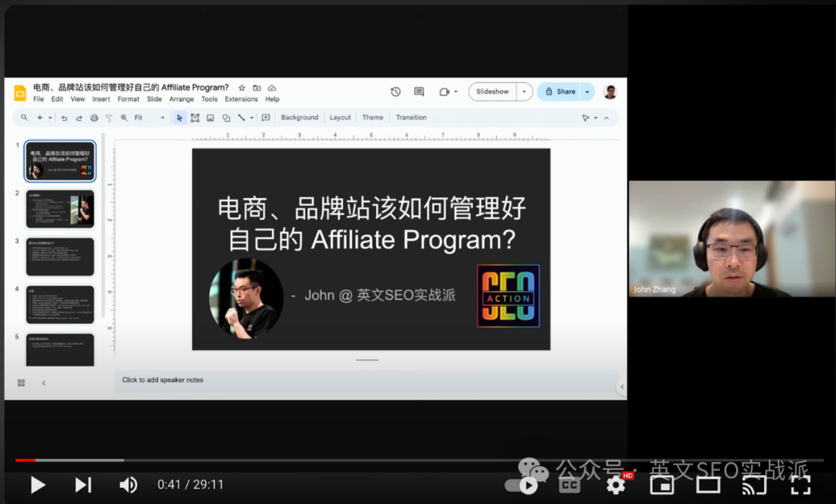
Task: Insert an image from toolbar
Action: point(210,118)
